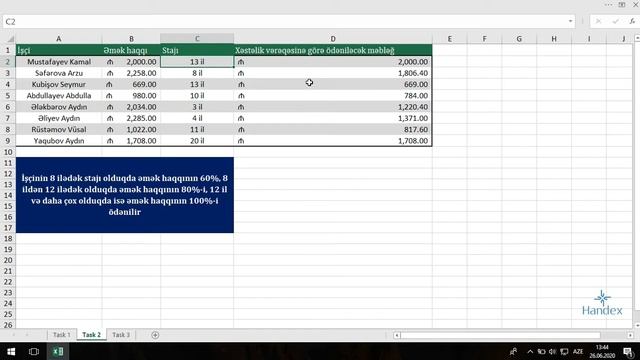640x360 pixels.
Task: Add a new sheet with plus button
Action: [x=155, y=335]
